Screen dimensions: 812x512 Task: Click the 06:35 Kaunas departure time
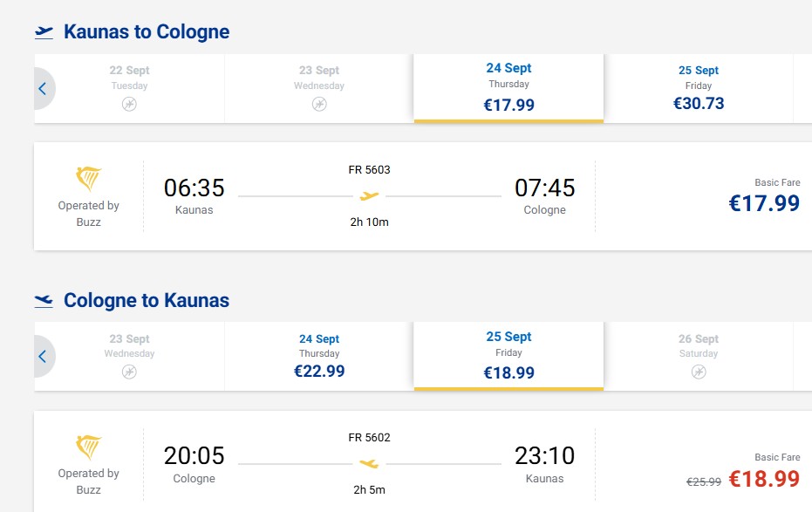tap(194, 188)
